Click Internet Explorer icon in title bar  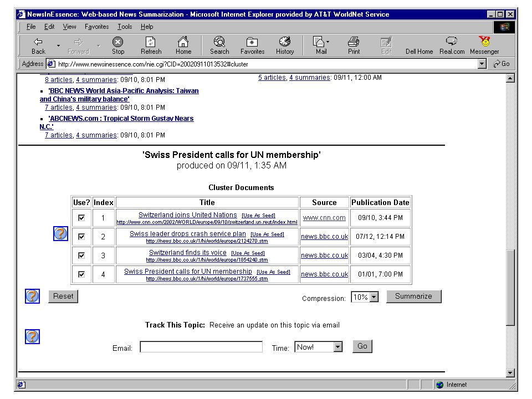click(x=21, y=14)
